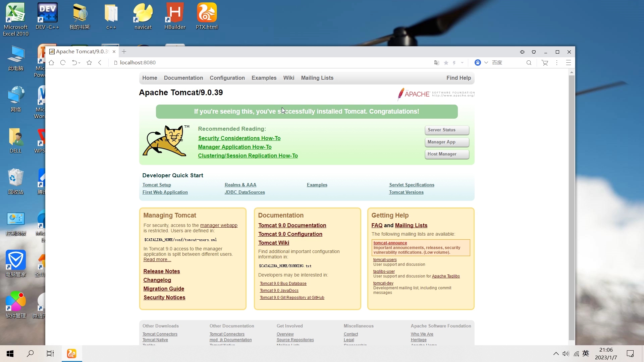
Task: Click the browser home icon
Action: [x=51, y=63]
